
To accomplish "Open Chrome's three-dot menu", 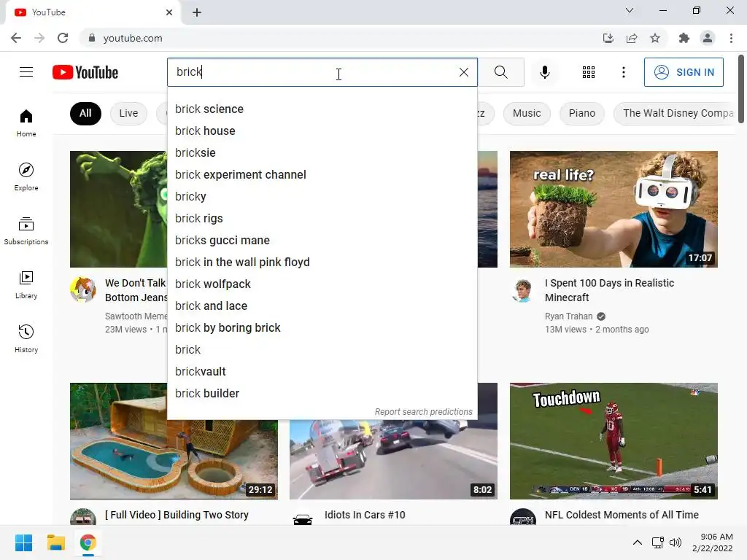I will (731, 38).
